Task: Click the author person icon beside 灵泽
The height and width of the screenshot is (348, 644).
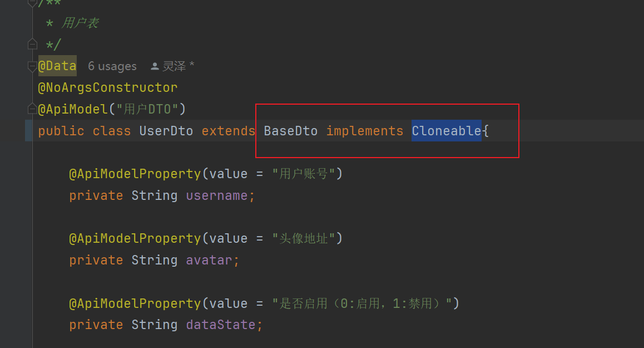Action: [x=155, y=66]
